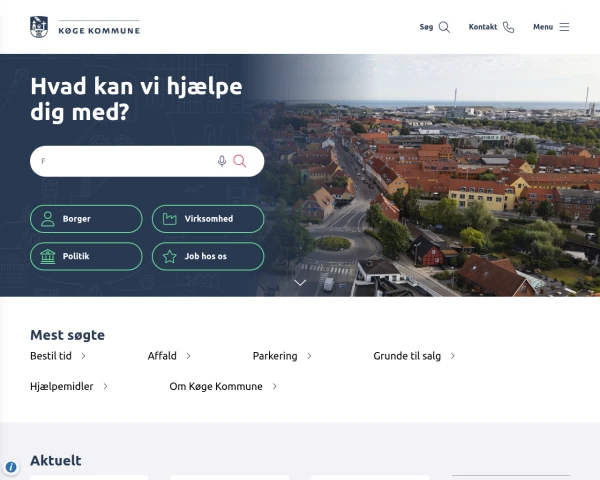Image resolution: width=600 pixels, height=480 pixels.
Task: Click the phone icon beside Kontakt
Action: (x=509, y=27)
